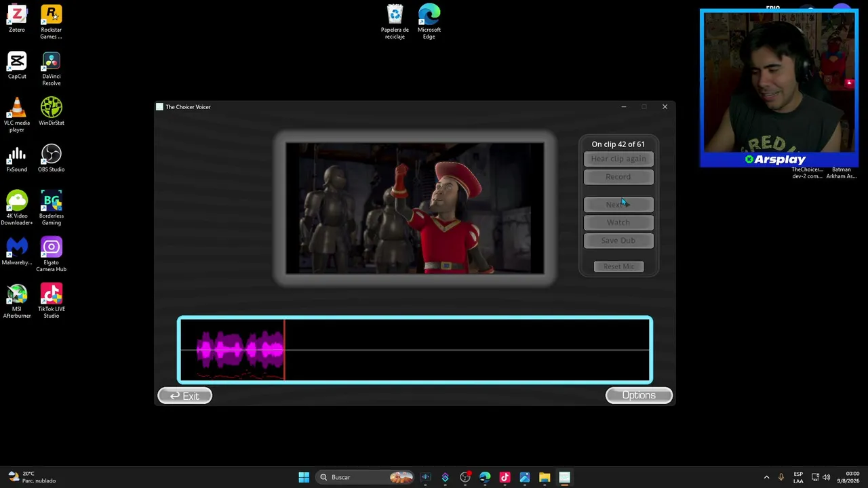Exit The Choicer Voicer
Screen dimensions: 868x488
click(x=184, y=396)
